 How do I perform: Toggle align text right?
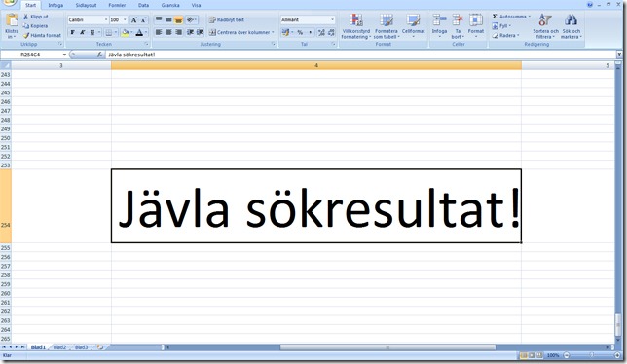click(x=179, y=32)
